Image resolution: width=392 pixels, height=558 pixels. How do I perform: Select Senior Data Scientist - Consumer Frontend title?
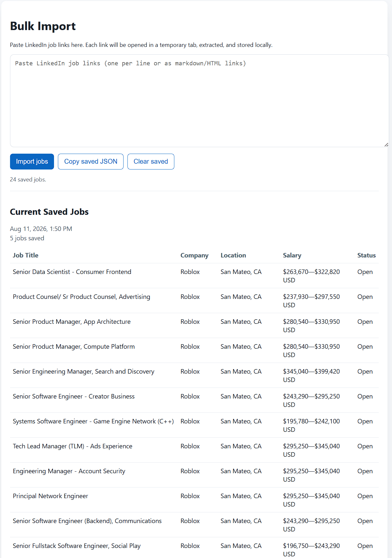click(72, 272)
